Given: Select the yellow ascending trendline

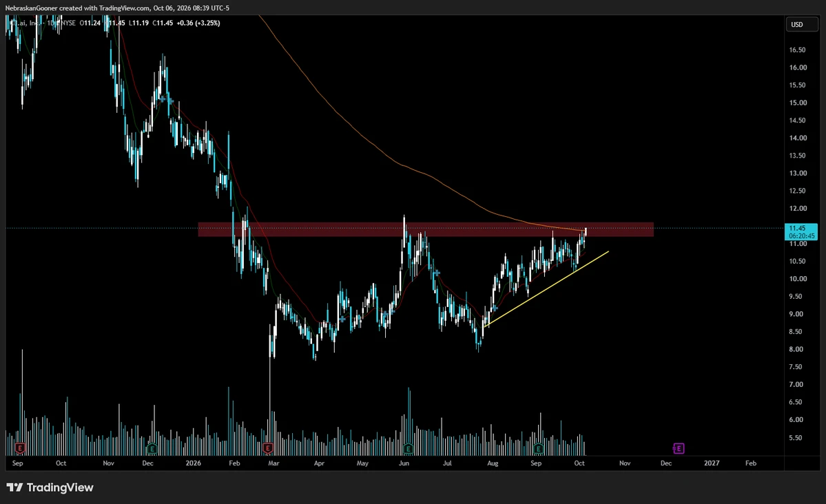Looking at the screenshot, I should click(x=546, y=289).
